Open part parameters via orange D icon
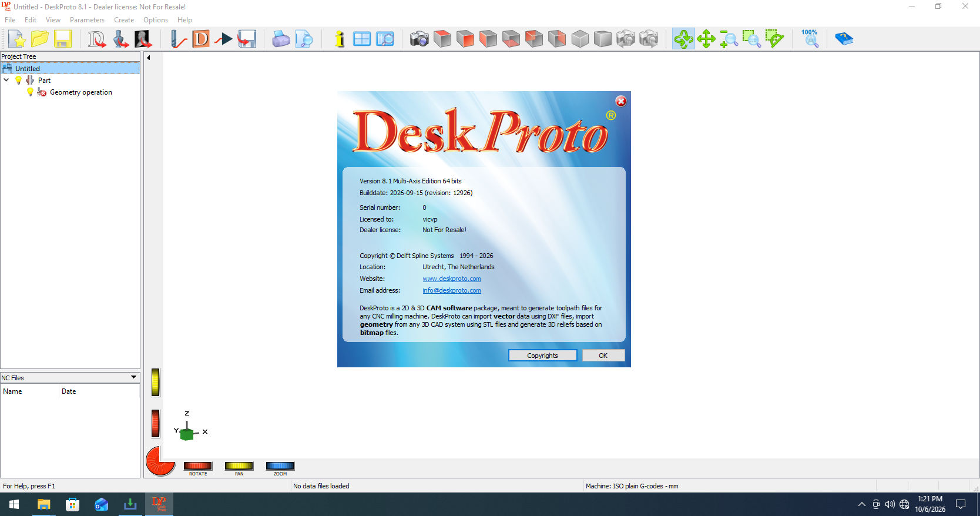 [201, 39]
